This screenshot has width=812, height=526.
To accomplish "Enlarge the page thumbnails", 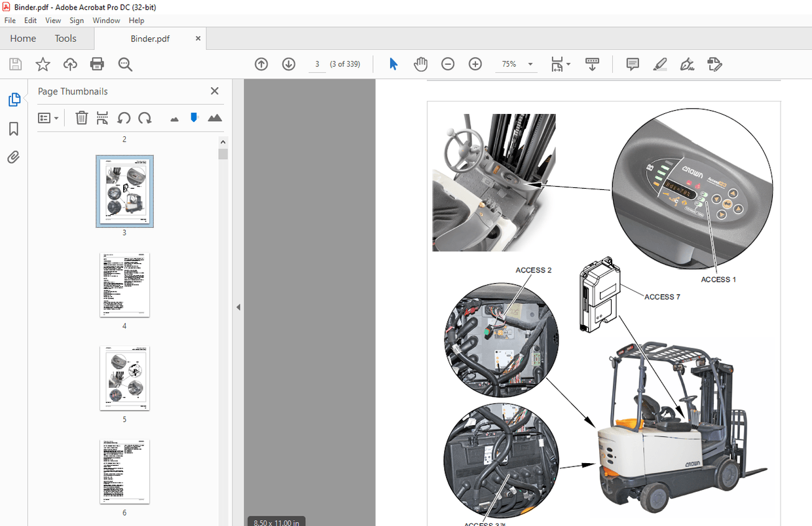I will (214, 117).
